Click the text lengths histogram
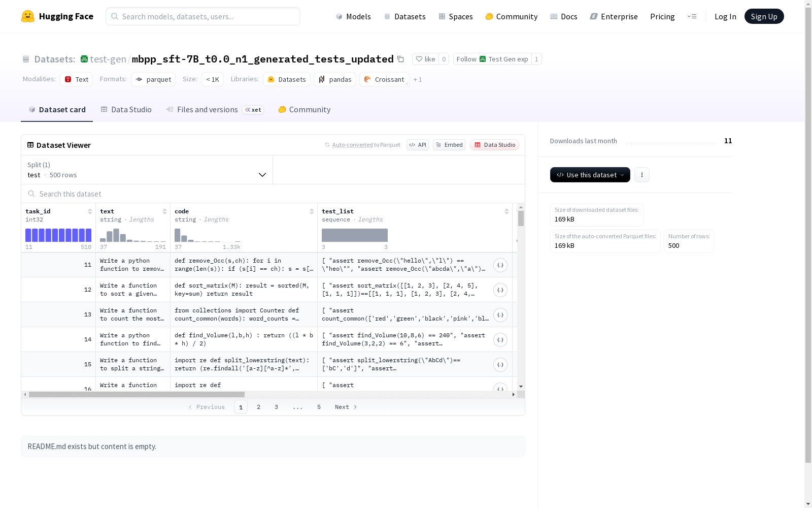The height and width of the screenshot is (508, 812). (x=133, y=235)
